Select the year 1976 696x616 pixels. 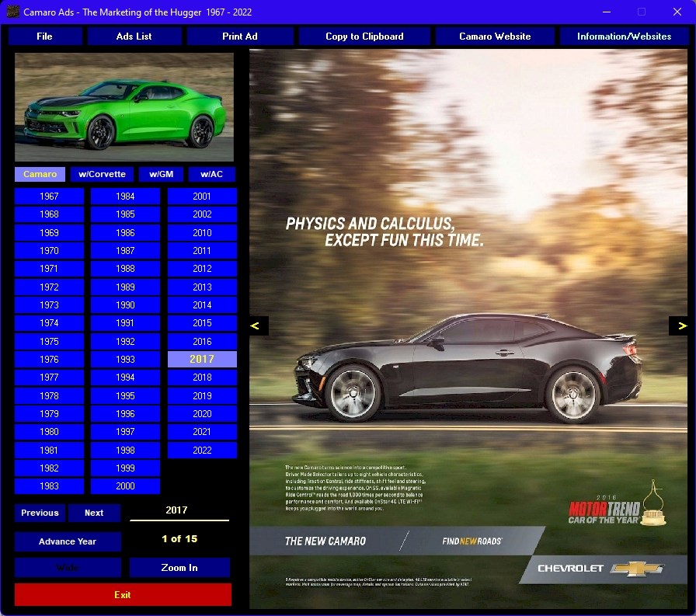(49, 360)
